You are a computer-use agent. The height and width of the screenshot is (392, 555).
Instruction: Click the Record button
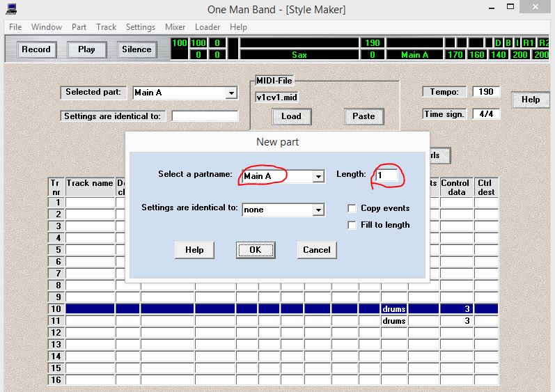pos(36,49)
